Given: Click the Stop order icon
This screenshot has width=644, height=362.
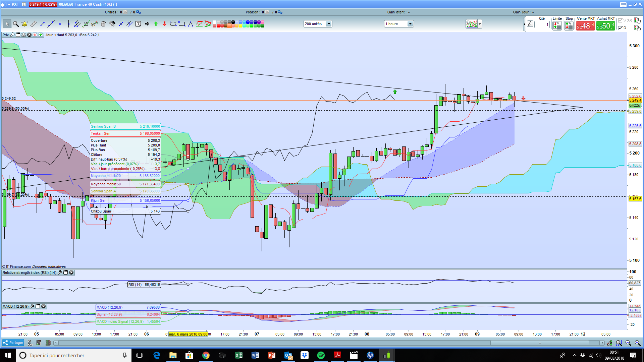Looking at the screenshot, I should [569, 25].
